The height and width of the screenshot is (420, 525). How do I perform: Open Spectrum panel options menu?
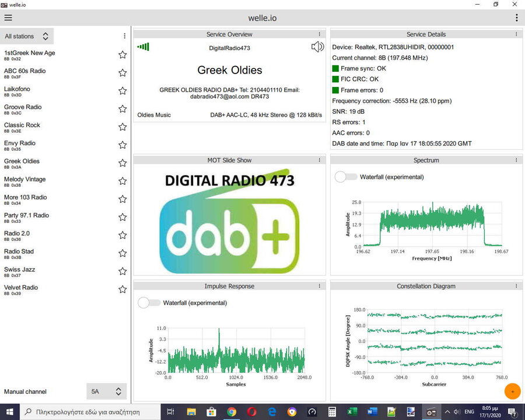tap(516, 160)
